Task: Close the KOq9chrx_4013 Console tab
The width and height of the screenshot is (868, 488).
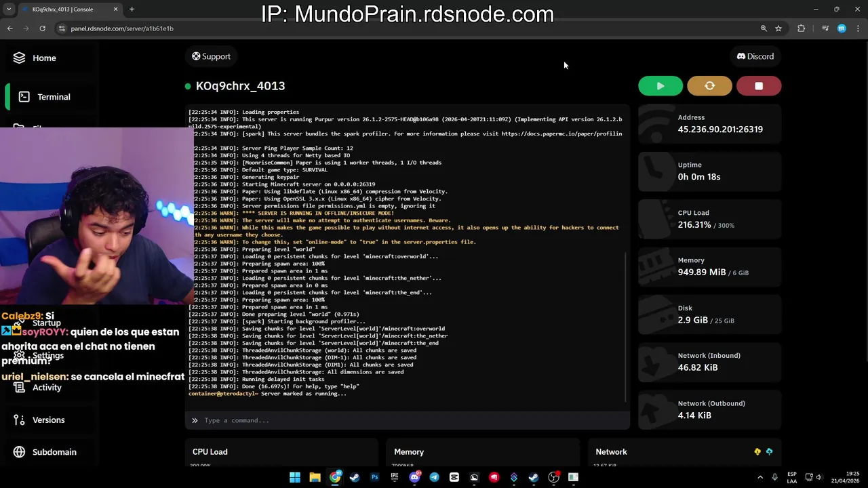Action: tap(115, 9)
